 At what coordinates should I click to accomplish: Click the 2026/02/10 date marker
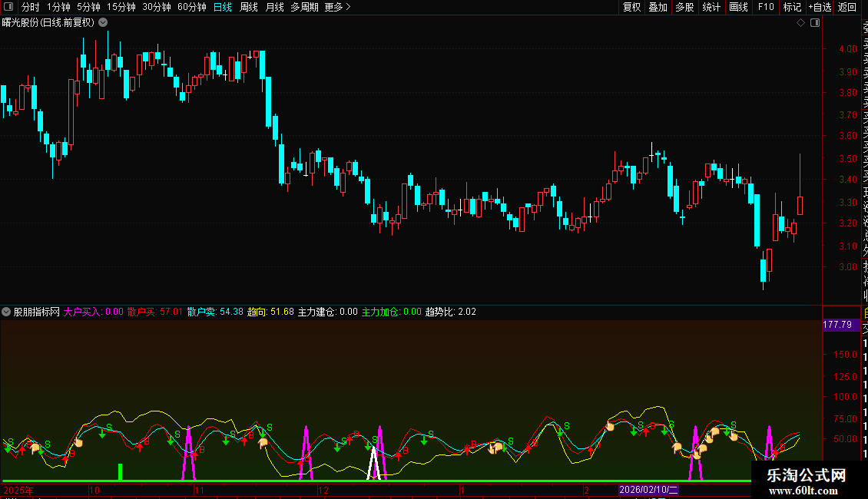[x=648, y=490]
